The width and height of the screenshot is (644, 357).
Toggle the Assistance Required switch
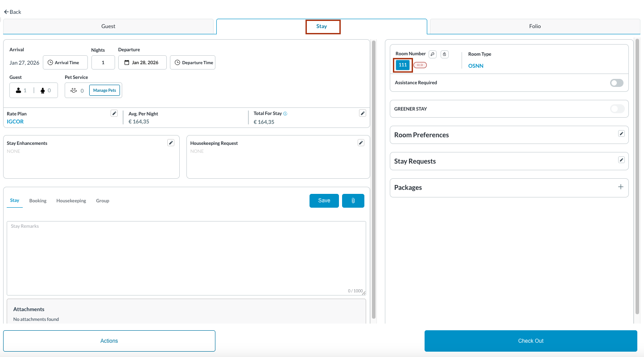click(x=616, y=83)
